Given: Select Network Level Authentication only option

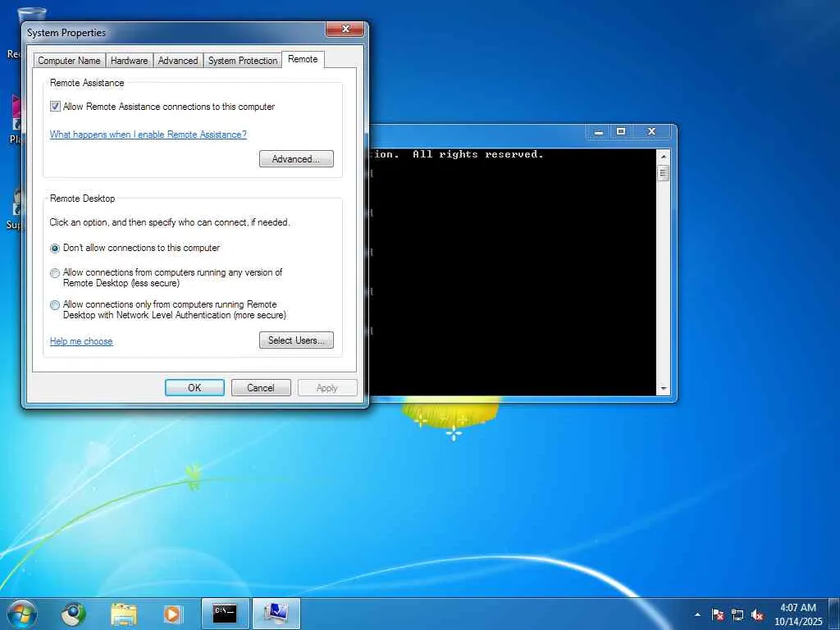Looking at the screenshot, I should [55, 305].
